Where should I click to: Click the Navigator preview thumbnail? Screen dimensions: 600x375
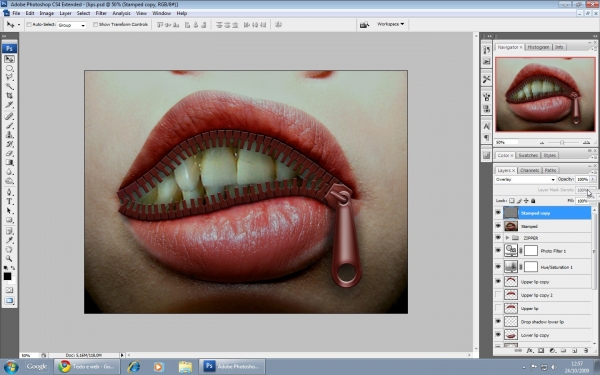click(545, 94)
